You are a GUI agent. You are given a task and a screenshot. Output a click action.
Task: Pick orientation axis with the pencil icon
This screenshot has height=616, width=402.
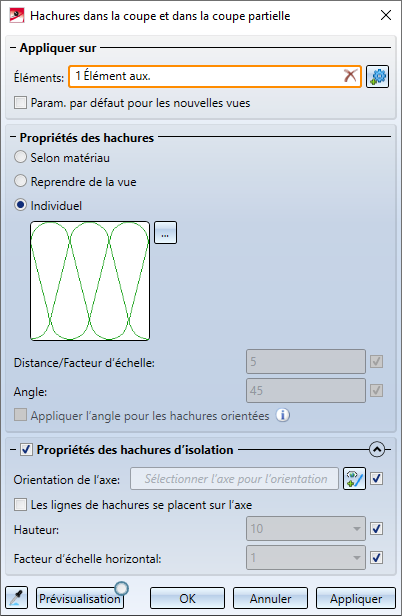click(354, 478)
